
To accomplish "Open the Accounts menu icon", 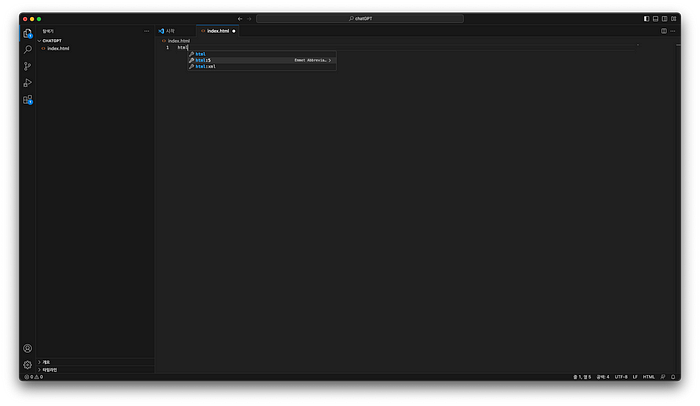I will click(x=28, y=348).
